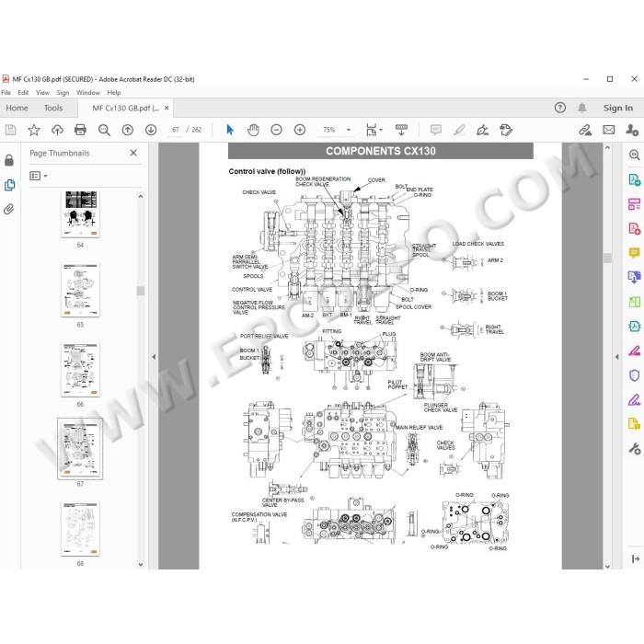The image size is (644, 644).
Task: Open security lock panel
Action: 9,160
